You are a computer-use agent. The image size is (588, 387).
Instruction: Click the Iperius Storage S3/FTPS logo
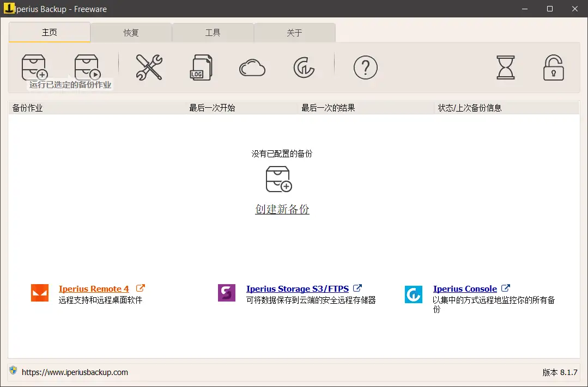(x=226, y=293)
